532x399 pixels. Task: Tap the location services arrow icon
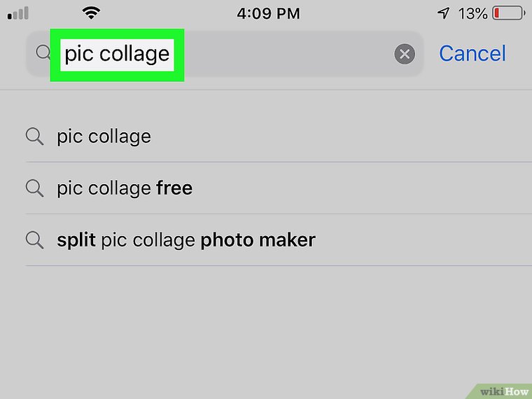[443, 13]
